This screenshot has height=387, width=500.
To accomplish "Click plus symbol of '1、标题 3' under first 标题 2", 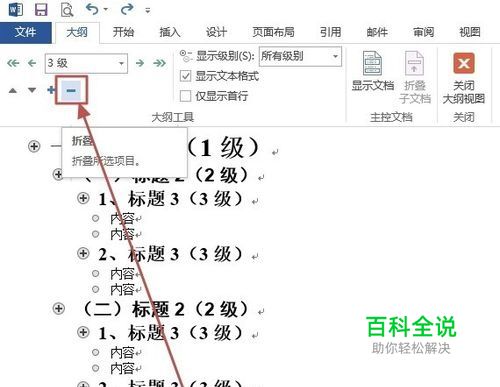I will 83,198.
